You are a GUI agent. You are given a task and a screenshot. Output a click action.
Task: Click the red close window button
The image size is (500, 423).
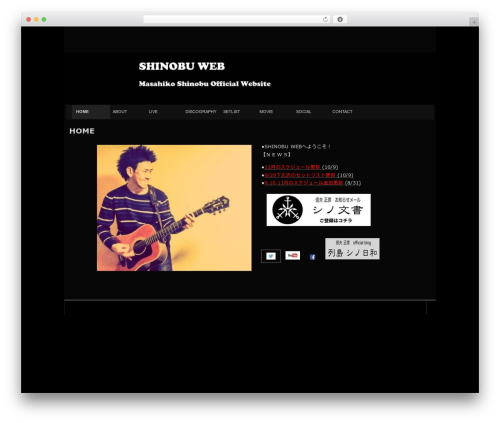pyautogui.click(x=29, y=19)
